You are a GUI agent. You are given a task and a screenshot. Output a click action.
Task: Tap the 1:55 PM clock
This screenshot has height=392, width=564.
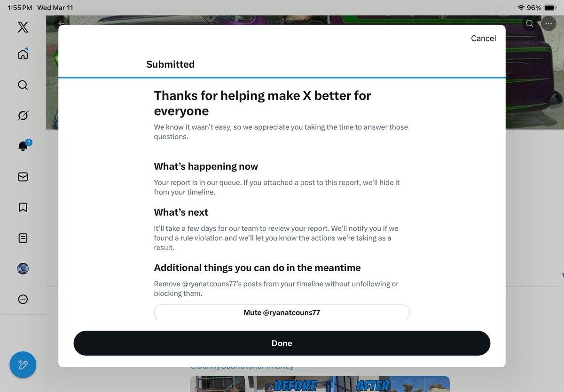[20, 8]
